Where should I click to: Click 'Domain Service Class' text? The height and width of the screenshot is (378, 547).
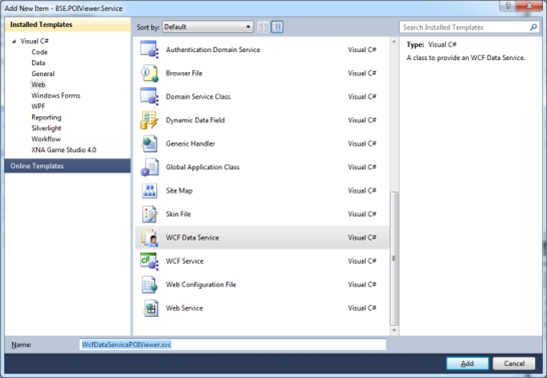198,97
